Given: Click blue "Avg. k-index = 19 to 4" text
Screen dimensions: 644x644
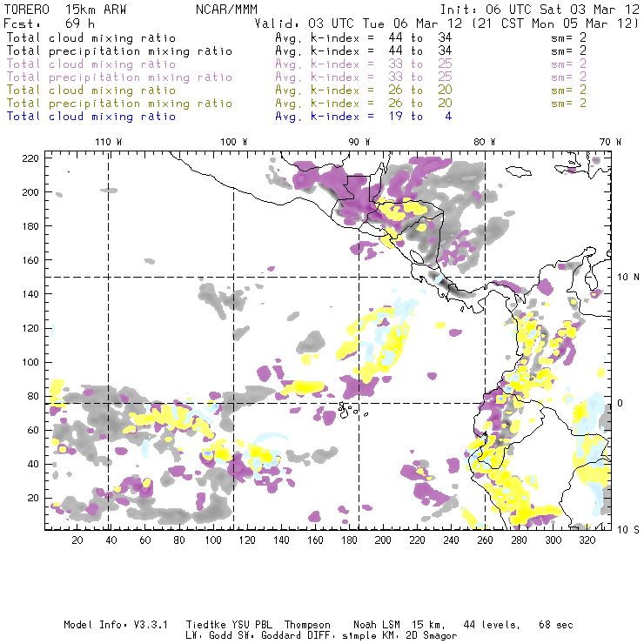Looking at the screenshot, I should tap(364, 117).
